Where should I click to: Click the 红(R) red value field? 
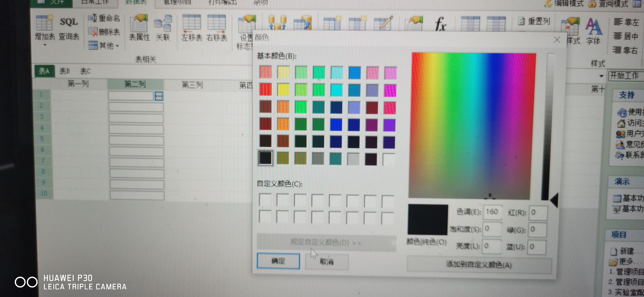click(538, 213)
